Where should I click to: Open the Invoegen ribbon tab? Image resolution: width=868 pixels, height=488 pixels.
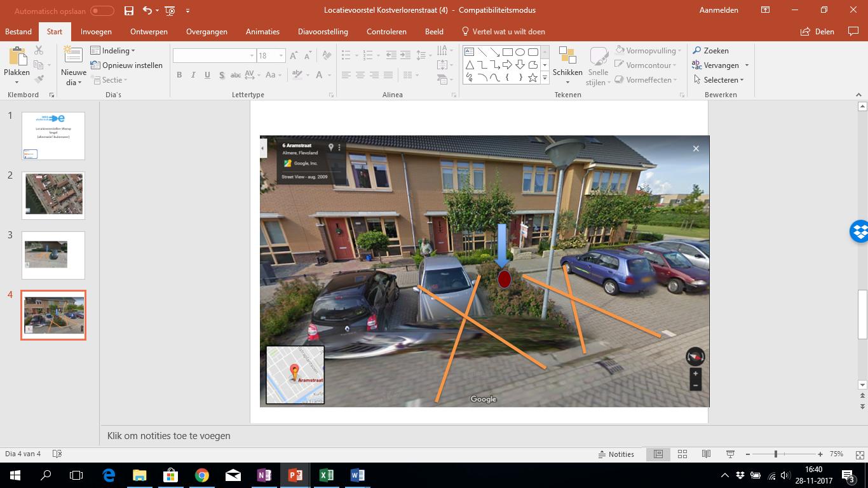pyautogui.click(x=96, y=31)
